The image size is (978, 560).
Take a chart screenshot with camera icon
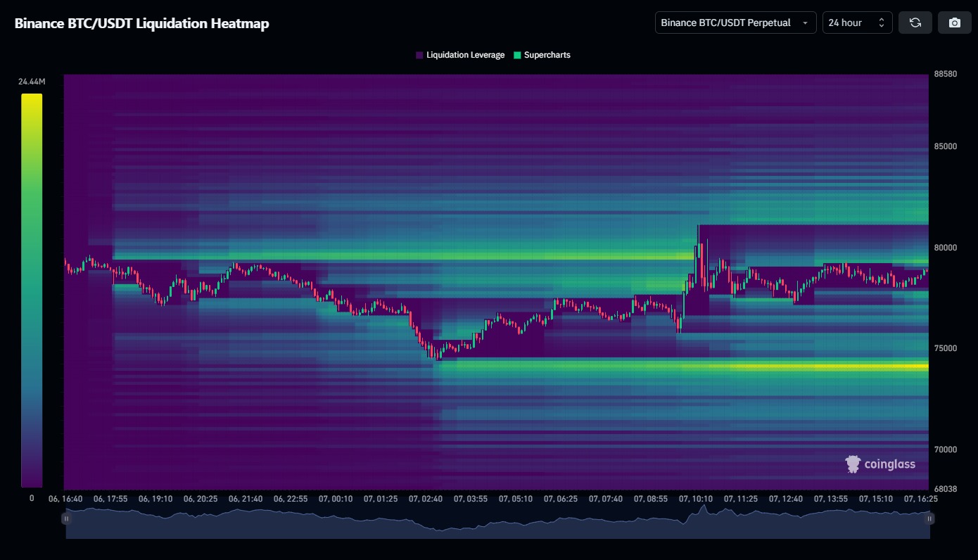click(x=955, y=23)
